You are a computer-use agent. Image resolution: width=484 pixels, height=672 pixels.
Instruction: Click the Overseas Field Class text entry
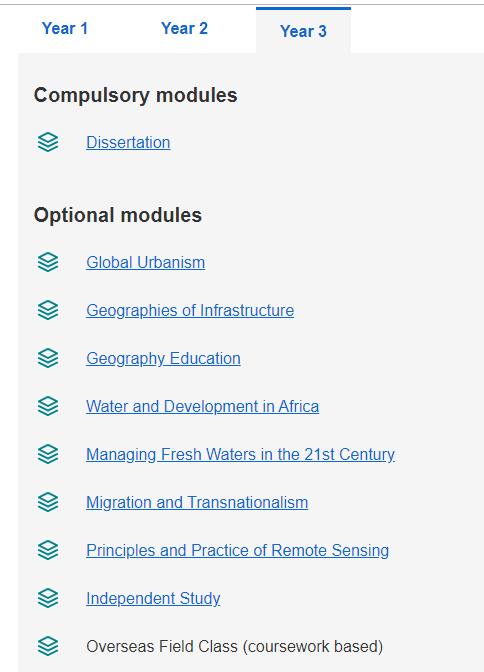click(234, 646)
